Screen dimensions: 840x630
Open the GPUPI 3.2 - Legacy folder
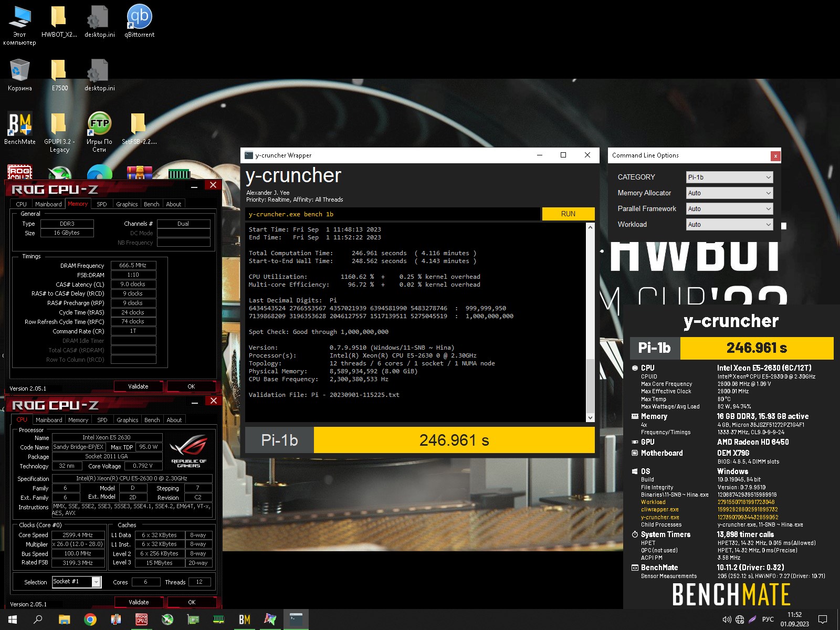[x=59, y=132]
